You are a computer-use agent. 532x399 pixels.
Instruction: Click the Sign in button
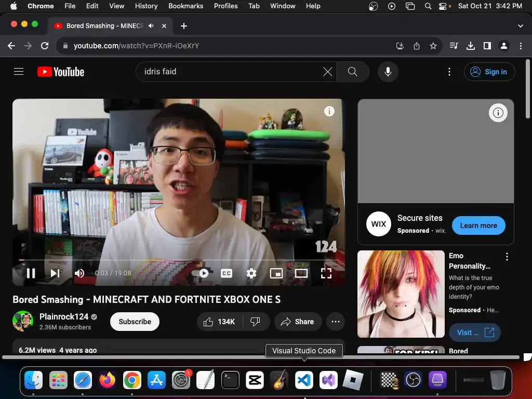(489, 72)
